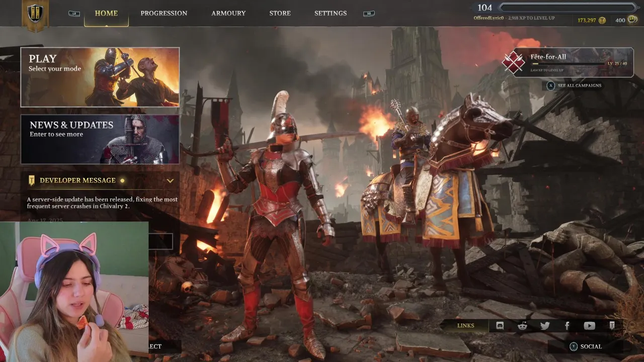Click the Fête-for-All campaign progress bar
Screen dimensions: 644x362
[569, 64]
